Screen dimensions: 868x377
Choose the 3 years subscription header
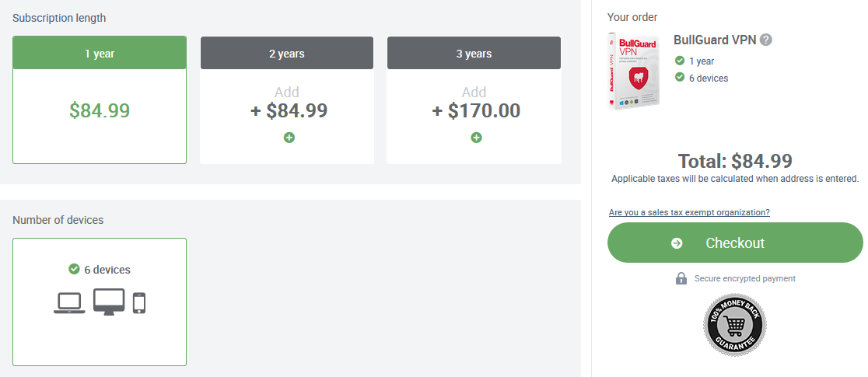tap(474, 53)
